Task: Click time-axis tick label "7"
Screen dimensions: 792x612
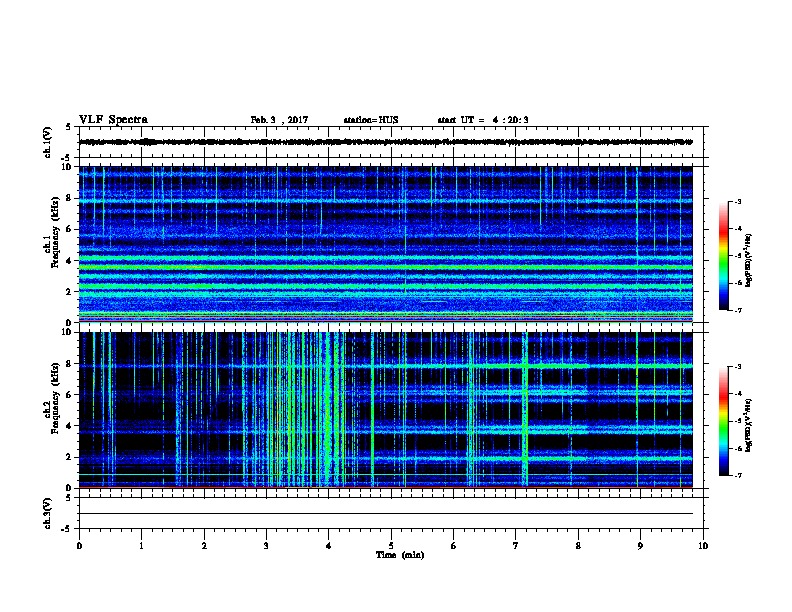Action: click(x=516, y=546)
